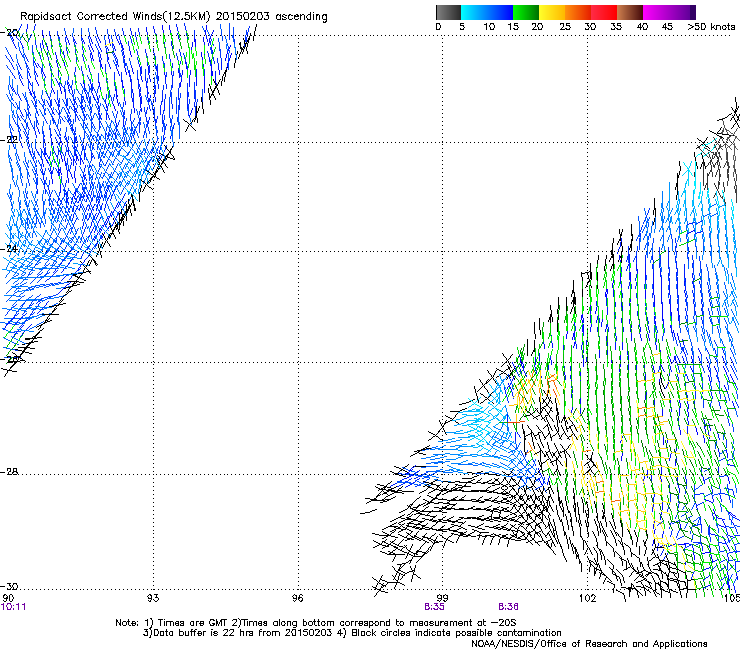Click the '>50 knots' legend label
This screenshot has width=740, height=650.
(711, 27)
